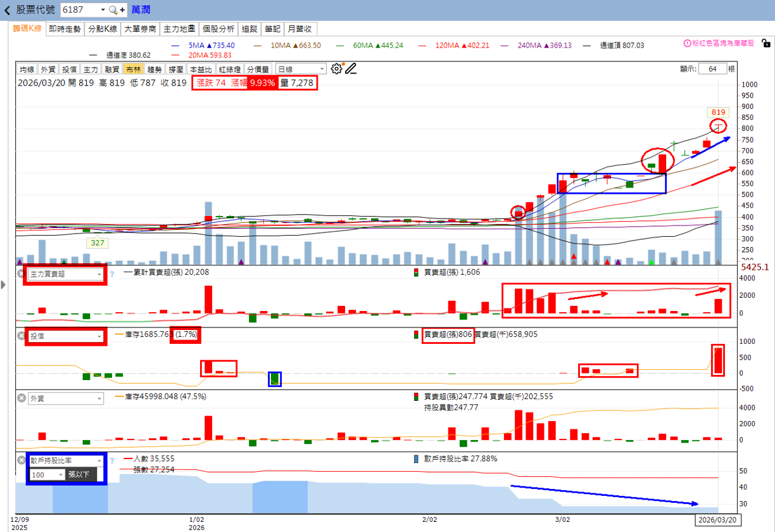Toggle the 融資 overlay button
This screenshot has width=775, height=532.
coord(112,69)
